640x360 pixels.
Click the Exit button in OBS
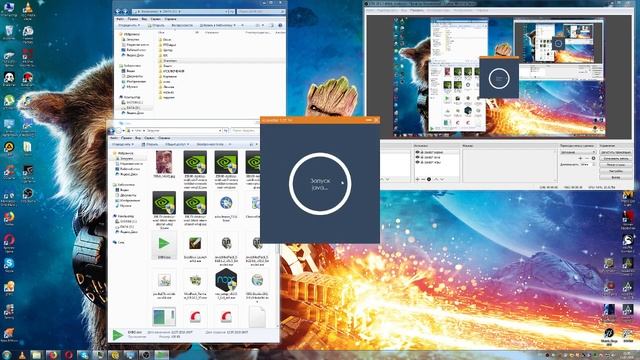[x=616, y=177]
